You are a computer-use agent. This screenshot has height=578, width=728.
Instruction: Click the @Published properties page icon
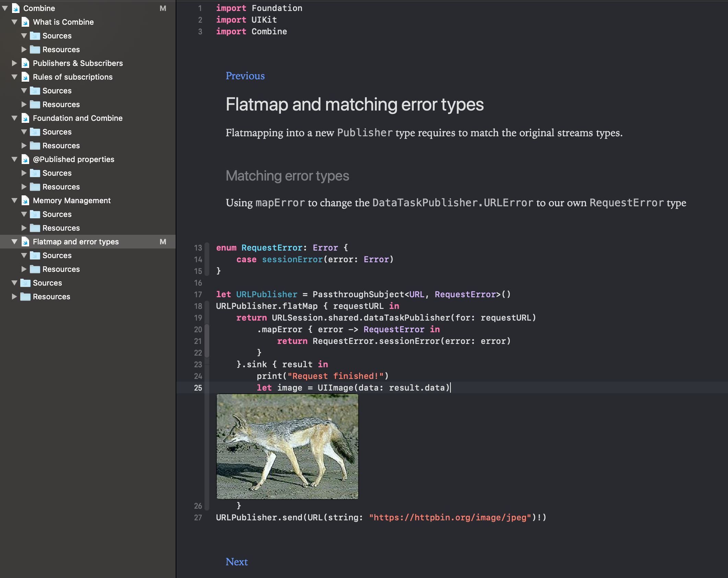point(25,159)
